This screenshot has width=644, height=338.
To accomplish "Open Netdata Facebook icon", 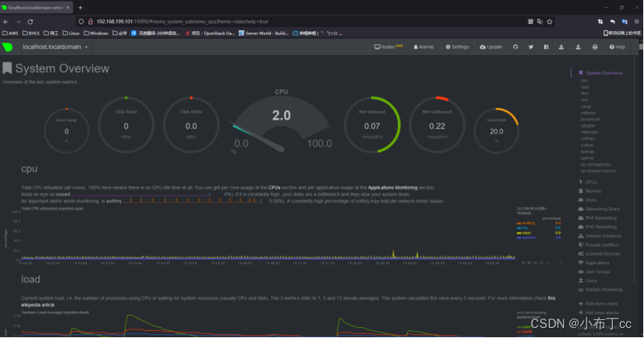I will (545, 47).
